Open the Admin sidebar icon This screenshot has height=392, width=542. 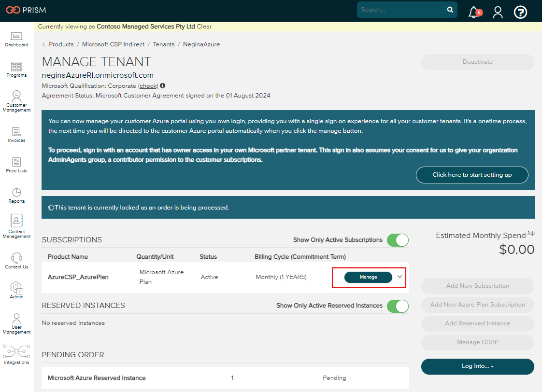16,289
